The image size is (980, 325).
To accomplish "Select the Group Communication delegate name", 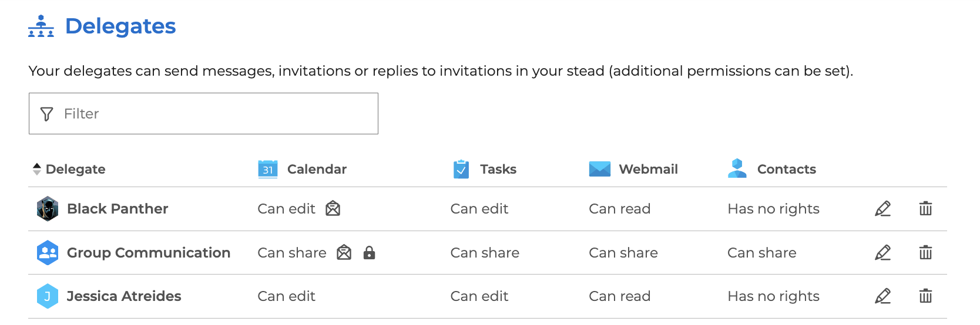I will coord(148,253).
